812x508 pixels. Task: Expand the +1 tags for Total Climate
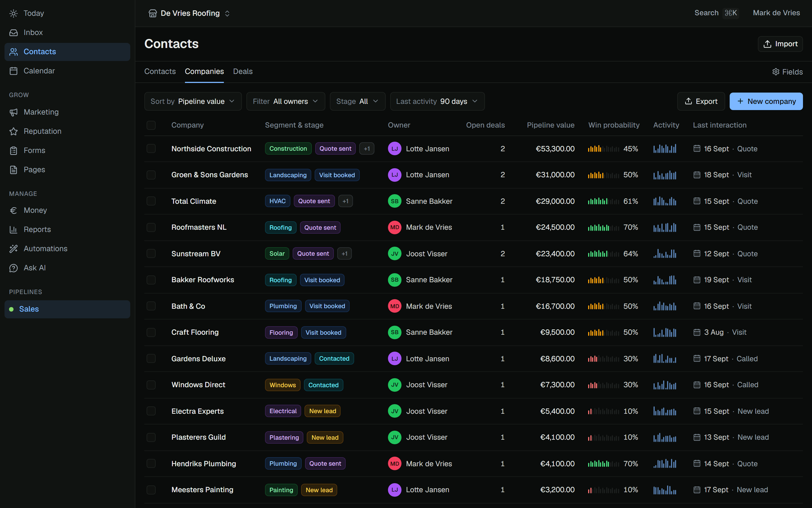346,201
